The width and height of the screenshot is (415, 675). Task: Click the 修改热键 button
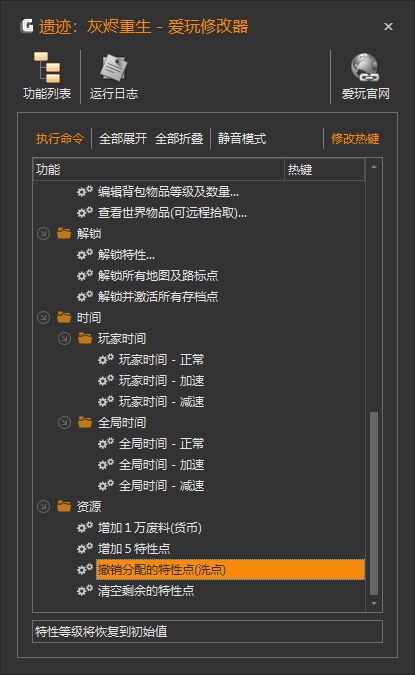click(x=355, y=139)
